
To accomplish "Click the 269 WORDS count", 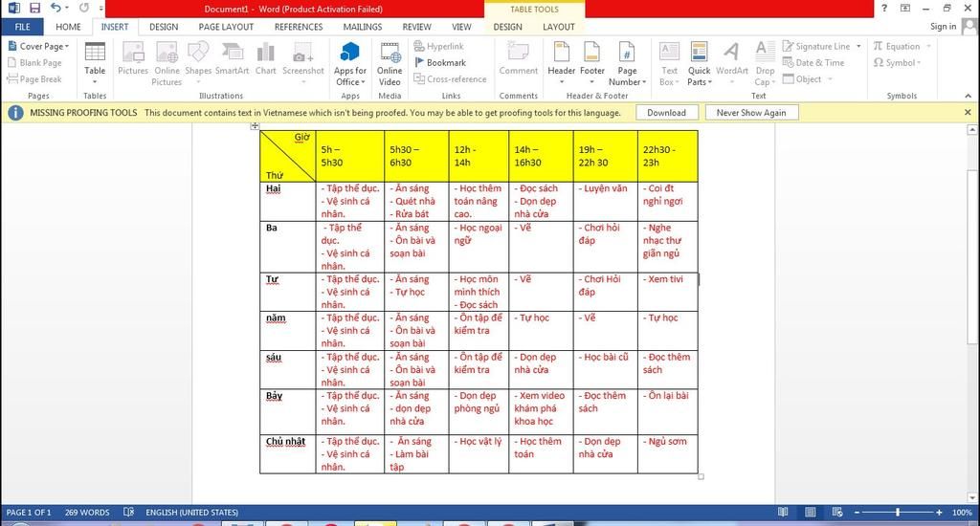I will (x=87, y=513).
